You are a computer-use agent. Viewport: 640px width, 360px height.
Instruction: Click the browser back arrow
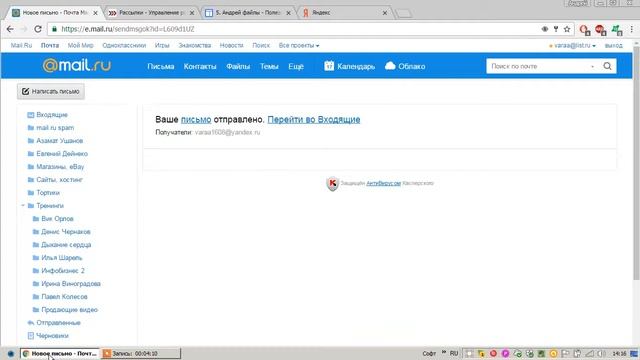(x=10, y=29)
